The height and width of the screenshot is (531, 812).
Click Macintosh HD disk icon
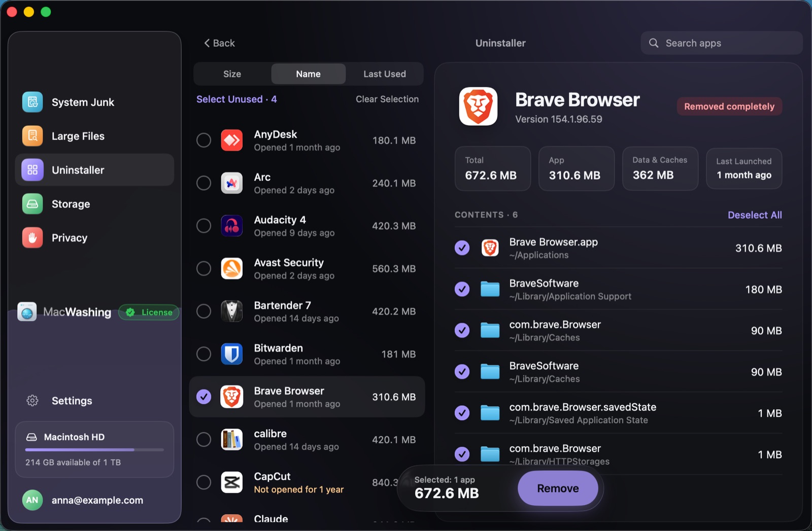tap(31, 437)
